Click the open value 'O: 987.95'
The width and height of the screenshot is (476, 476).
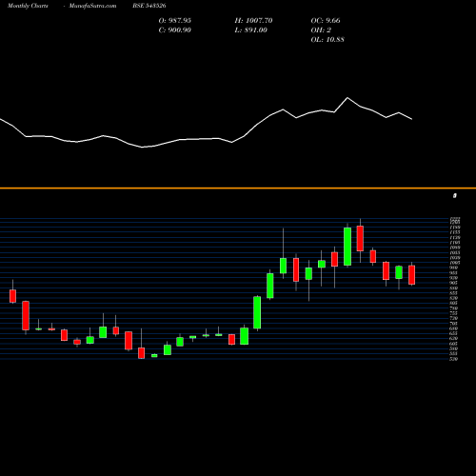pyautogui.click(x=175, y=20)
